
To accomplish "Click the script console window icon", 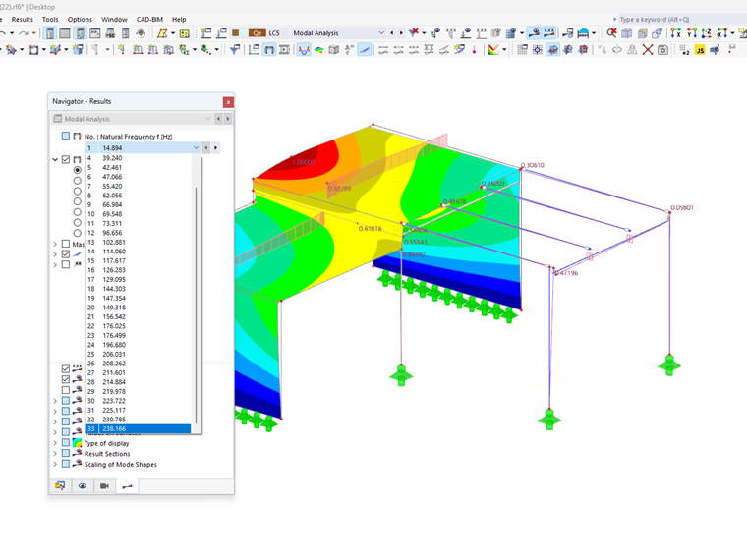I will tap(95, 32).
